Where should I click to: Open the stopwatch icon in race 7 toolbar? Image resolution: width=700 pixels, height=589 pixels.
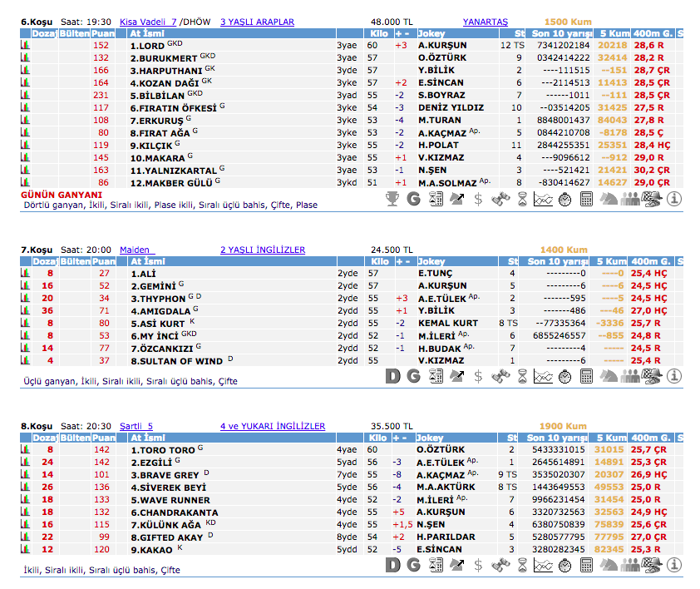click(x=564, y=376)
